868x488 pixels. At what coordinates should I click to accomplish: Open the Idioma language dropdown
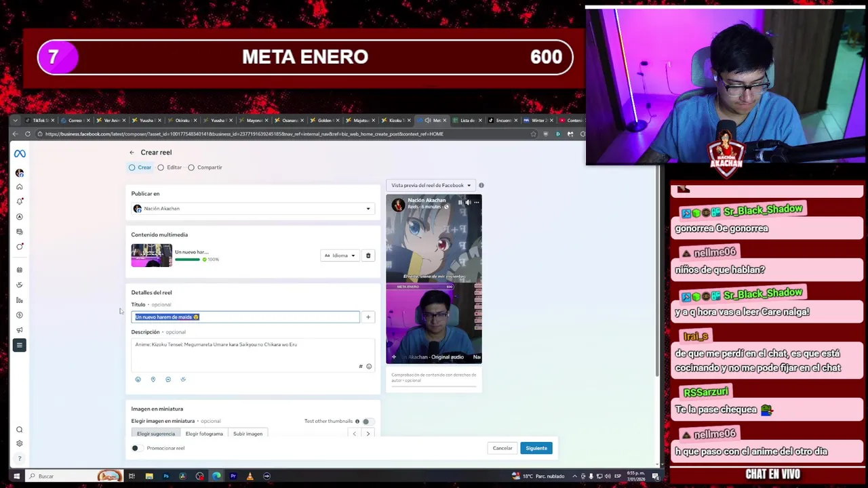(x=340, y=256)
